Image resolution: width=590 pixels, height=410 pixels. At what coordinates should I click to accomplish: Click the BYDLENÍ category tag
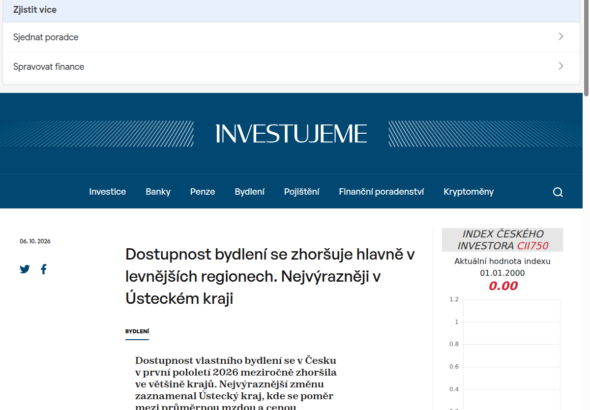point(137,331)
